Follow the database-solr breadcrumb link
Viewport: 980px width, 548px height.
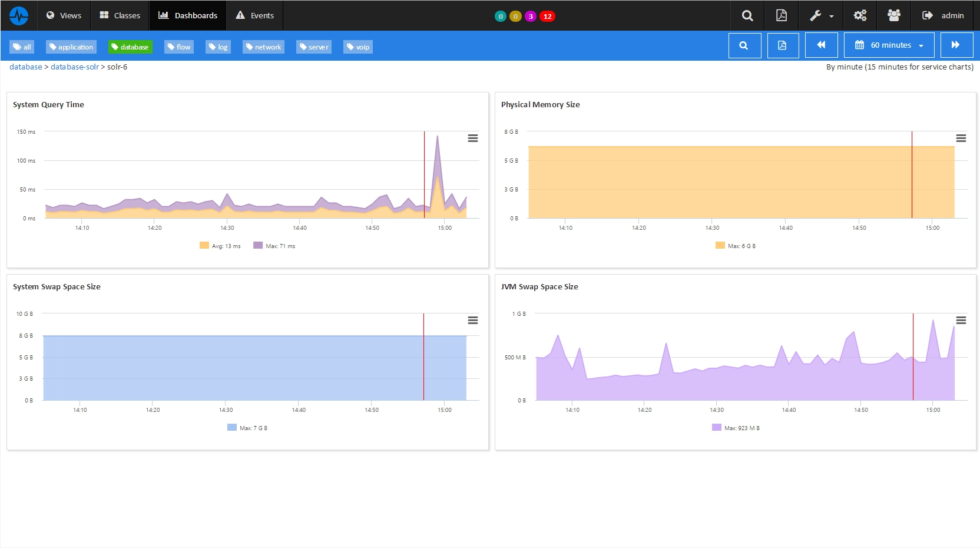pyautogui.click(x=75, y=67)
